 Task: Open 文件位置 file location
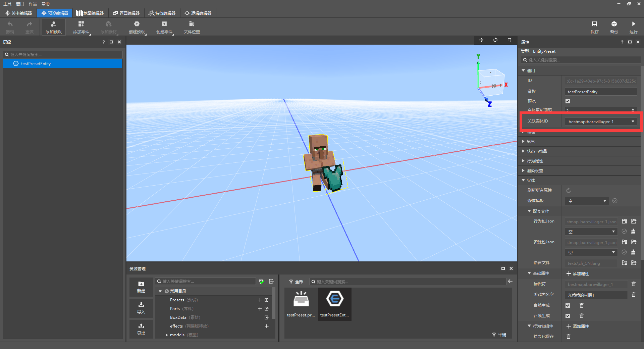tap(192, 27)
